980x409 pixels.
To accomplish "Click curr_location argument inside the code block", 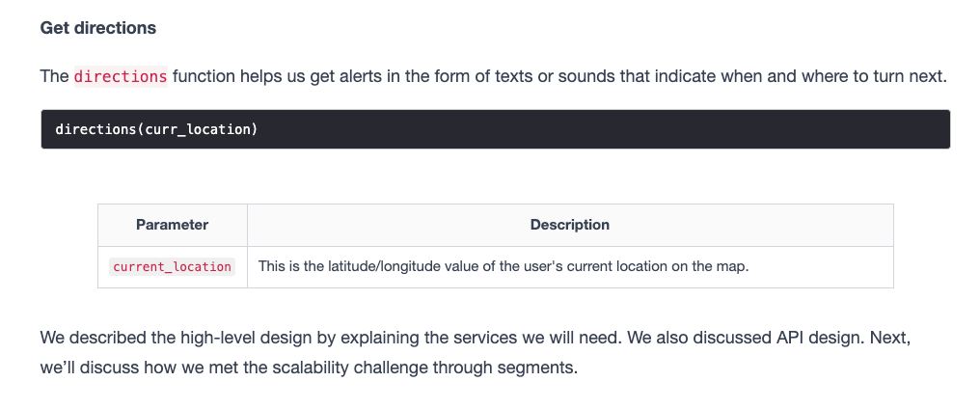I will tap(198, 129).
